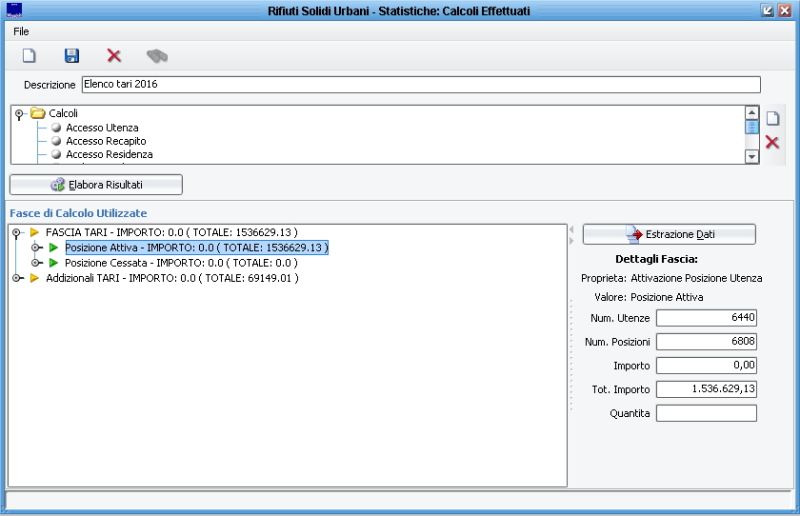This screenshot has height=516, width=800.
Task: Click the yellow arrow of FASCIA TARI
Action: 34,232
